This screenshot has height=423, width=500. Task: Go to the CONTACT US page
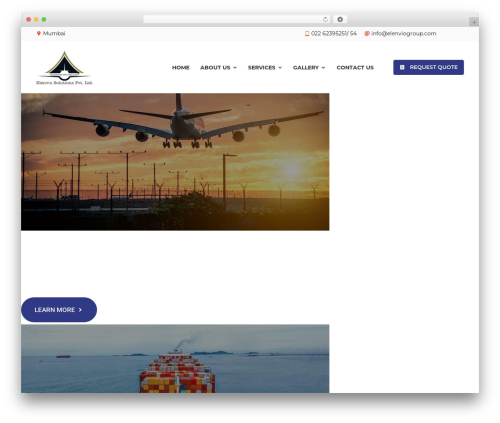click(x=355, y=68)
